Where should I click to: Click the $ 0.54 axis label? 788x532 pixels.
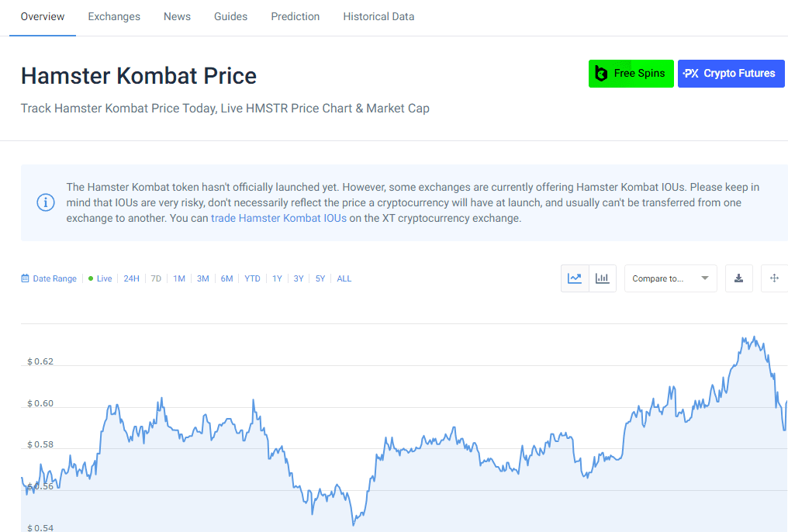click(x=40, y=528)
